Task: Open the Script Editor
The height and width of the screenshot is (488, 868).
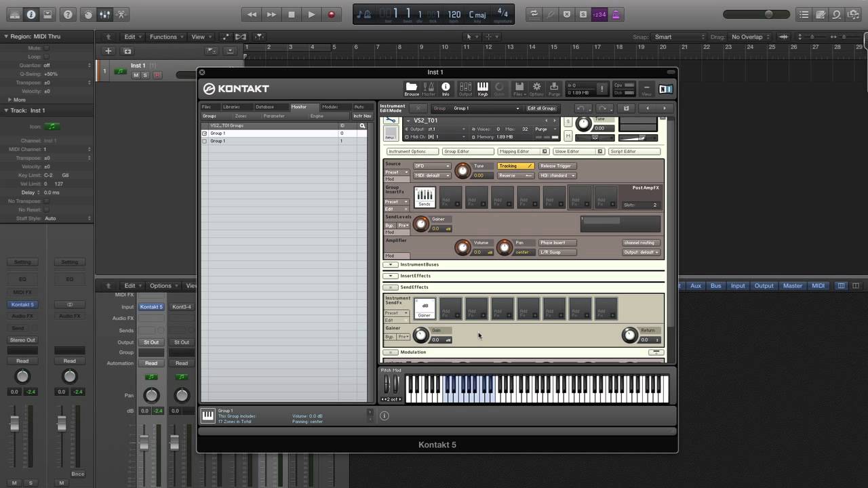Action: (x=634, y=152)
